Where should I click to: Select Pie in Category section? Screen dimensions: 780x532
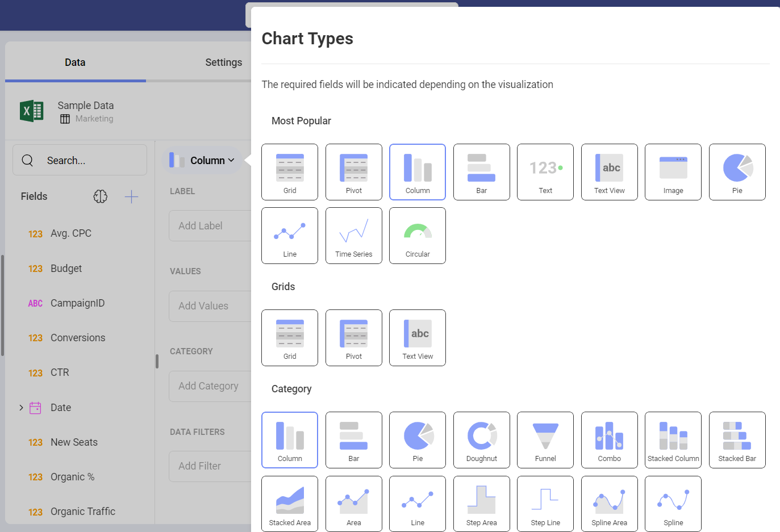[x=418, y=440]
